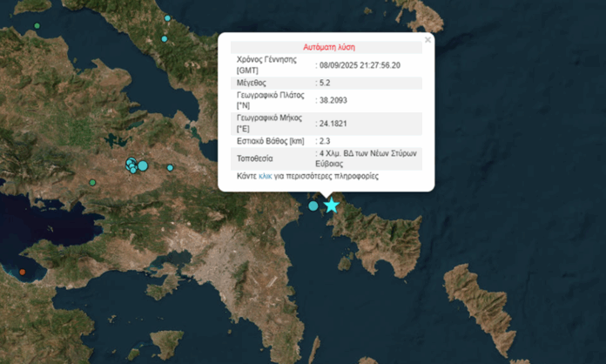The height and width of the screenshot is (364, 606).
Task: Click the uppermost cyan circle at the map top
Action: (167, 18)
